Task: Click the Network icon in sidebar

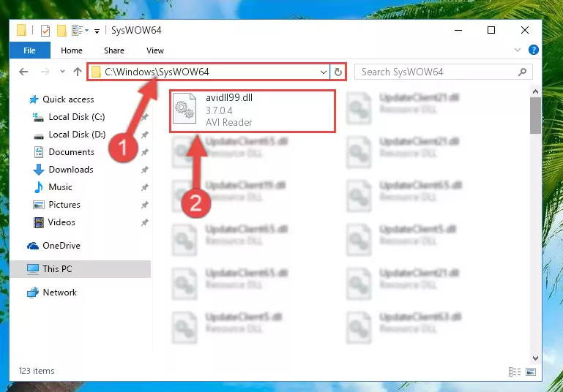Action: tap(33, 293)
